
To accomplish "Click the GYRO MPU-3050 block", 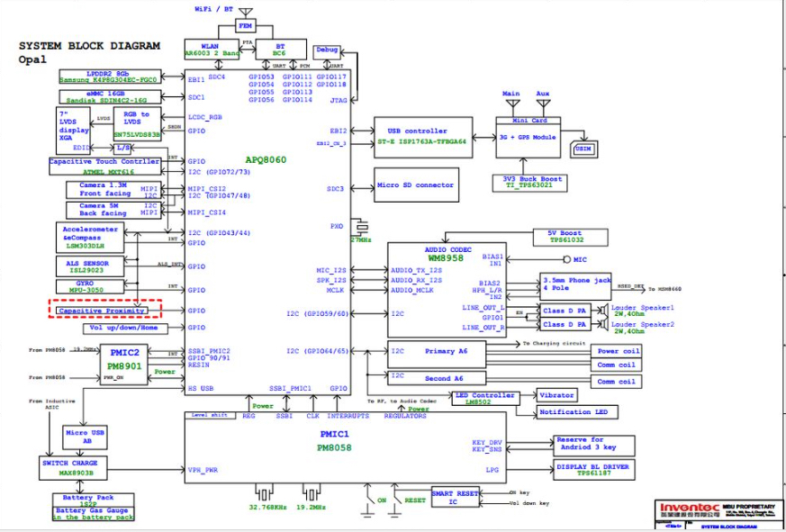I will click(x=90, y=288).
